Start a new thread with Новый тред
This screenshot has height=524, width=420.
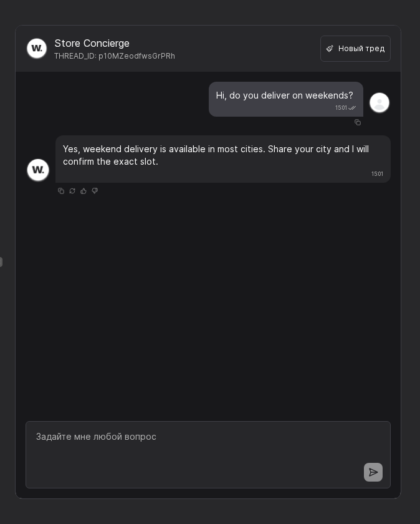pyautogui.click(x=355, y=49)
